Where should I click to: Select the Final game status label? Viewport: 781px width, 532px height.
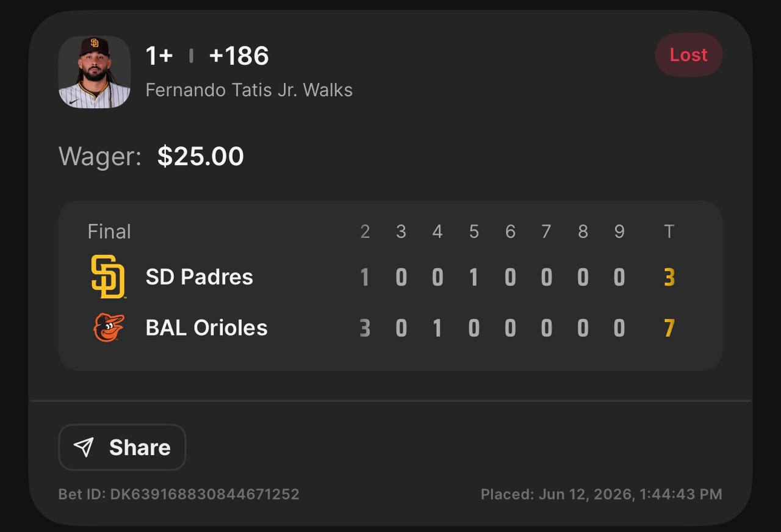[109, 232]
